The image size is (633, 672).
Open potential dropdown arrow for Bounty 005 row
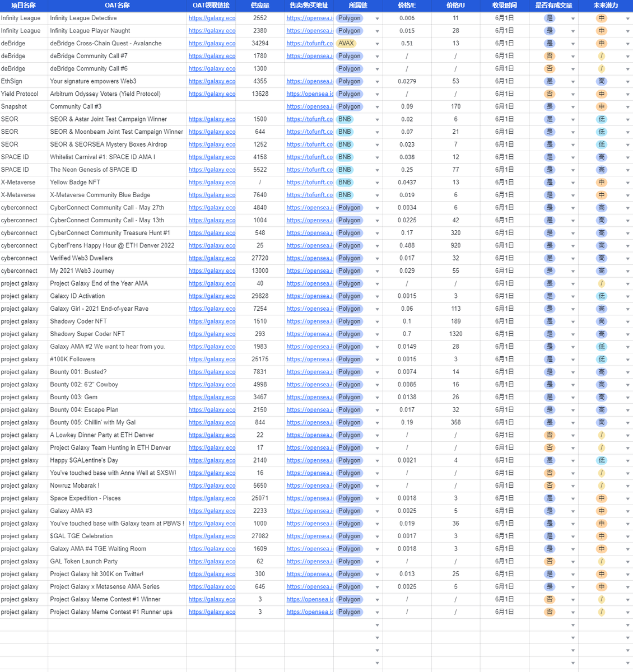click(x=627, y=423)
